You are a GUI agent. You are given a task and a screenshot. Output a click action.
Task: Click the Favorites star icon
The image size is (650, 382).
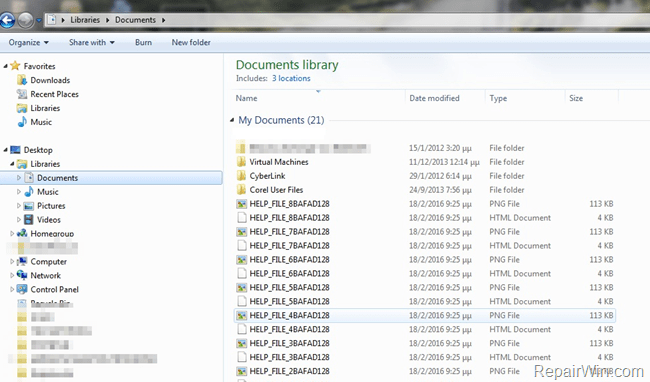pyautogui.click(x=15, y=66)
